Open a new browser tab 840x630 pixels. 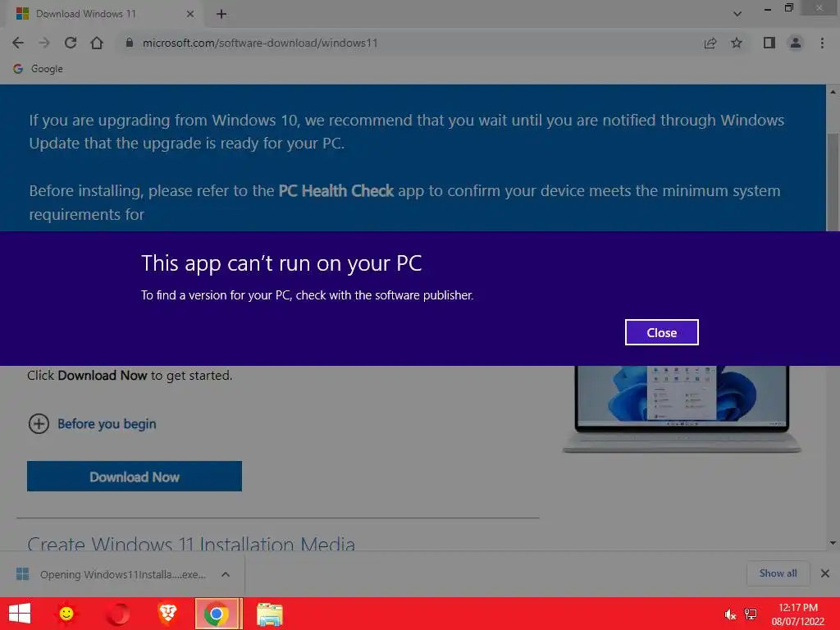[x=221, y=14]
